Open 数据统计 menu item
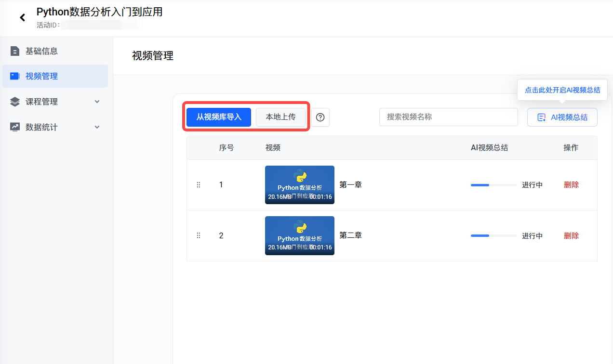 (55, 127)
